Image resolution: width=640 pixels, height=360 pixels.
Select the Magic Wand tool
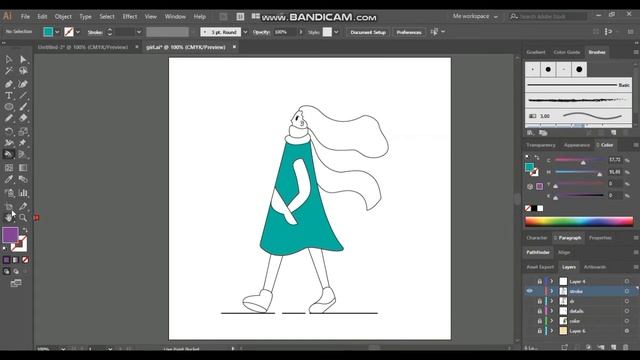coord(9,71)
